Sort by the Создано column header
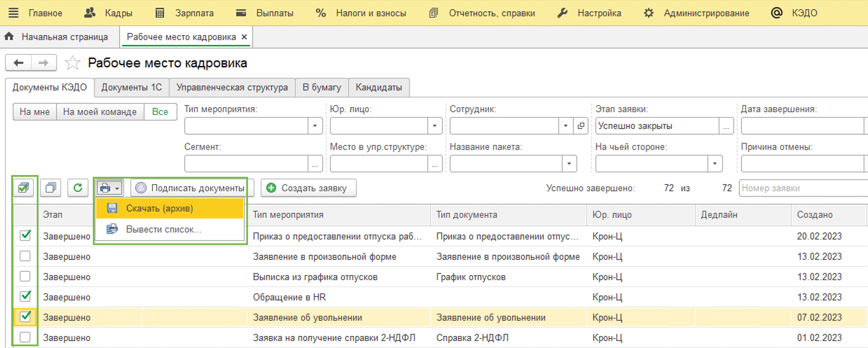The height and width of the screenshot is (348, 868). [829, 215]
